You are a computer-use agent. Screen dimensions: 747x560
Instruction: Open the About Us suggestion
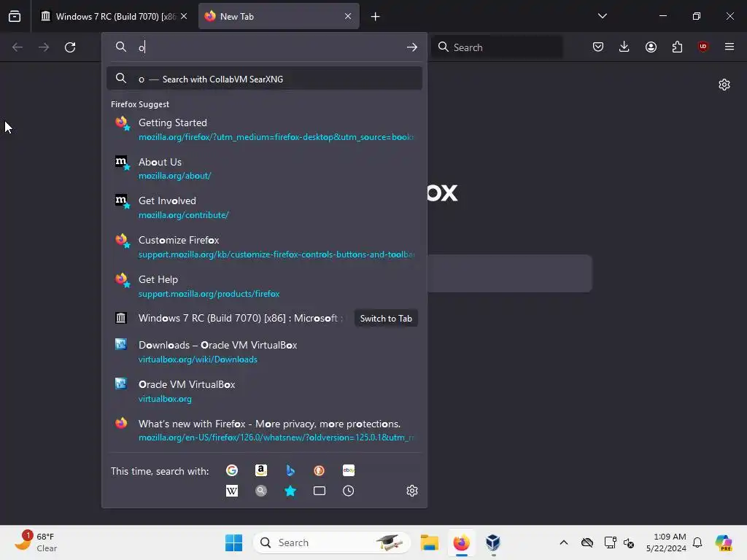pyautogui.click(x=264, y=168)
